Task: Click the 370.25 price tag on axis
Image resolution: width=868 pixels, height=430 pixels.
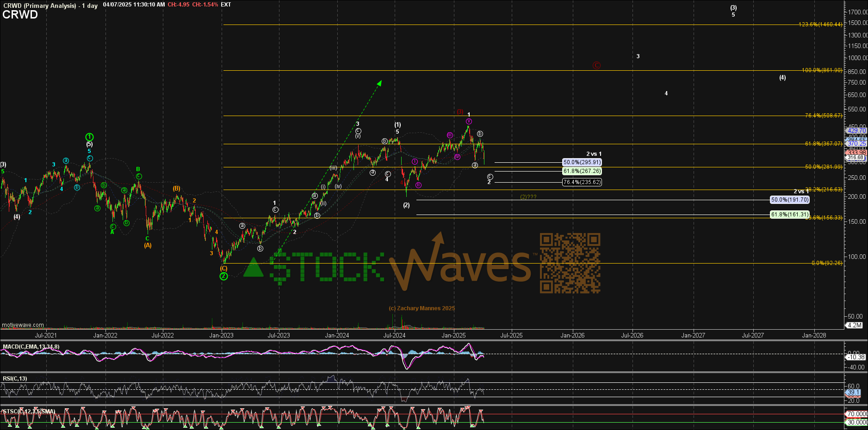Action: pos(856,144)
